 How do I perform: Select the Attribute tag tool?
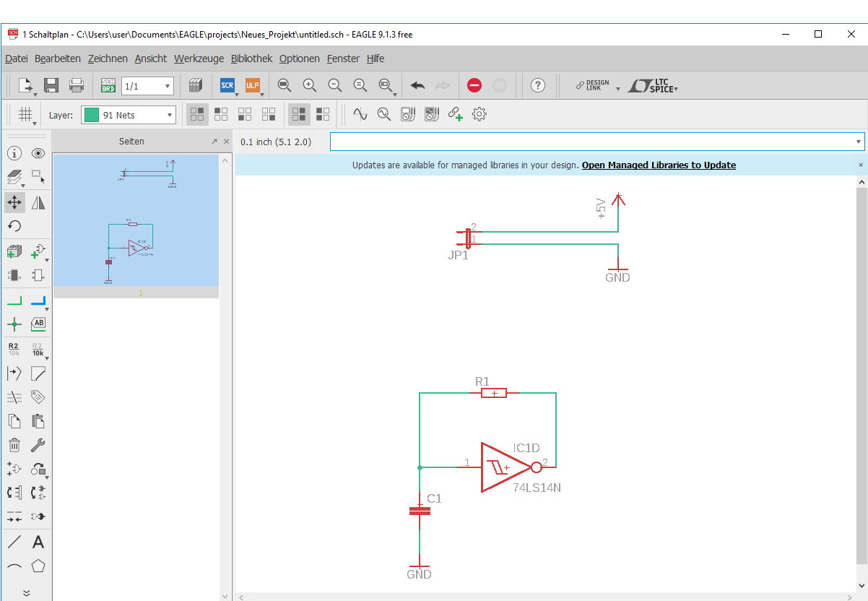tap(38, 397)
